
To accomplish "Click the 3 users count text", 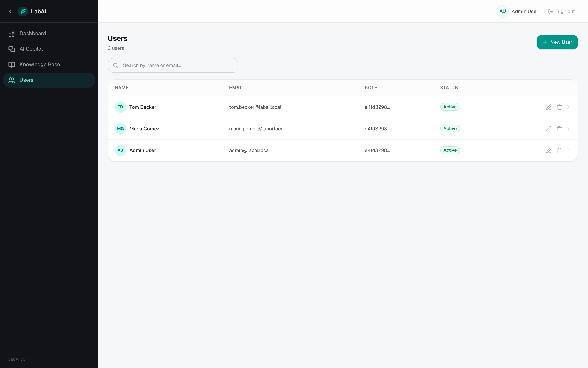I will tap(116, 48).
